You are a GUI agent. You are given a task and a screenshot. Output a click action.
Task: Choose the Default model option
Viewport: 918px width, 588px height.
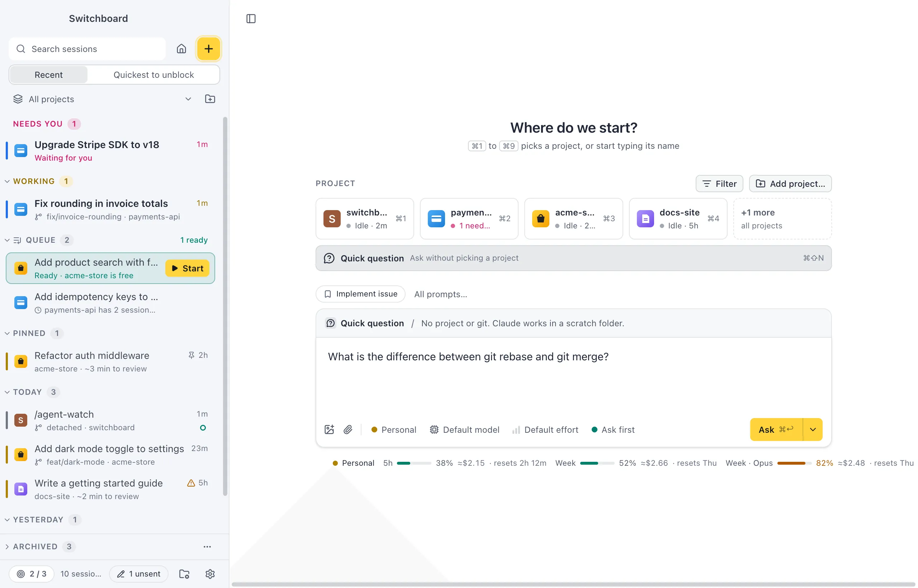tap(464, 430)
